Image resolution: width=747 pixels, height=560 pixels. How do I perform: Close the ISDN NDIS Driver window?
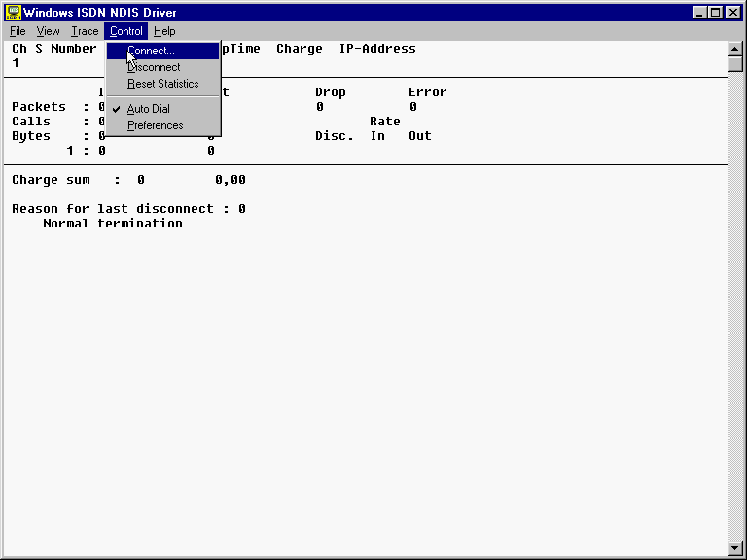(733, 13)
